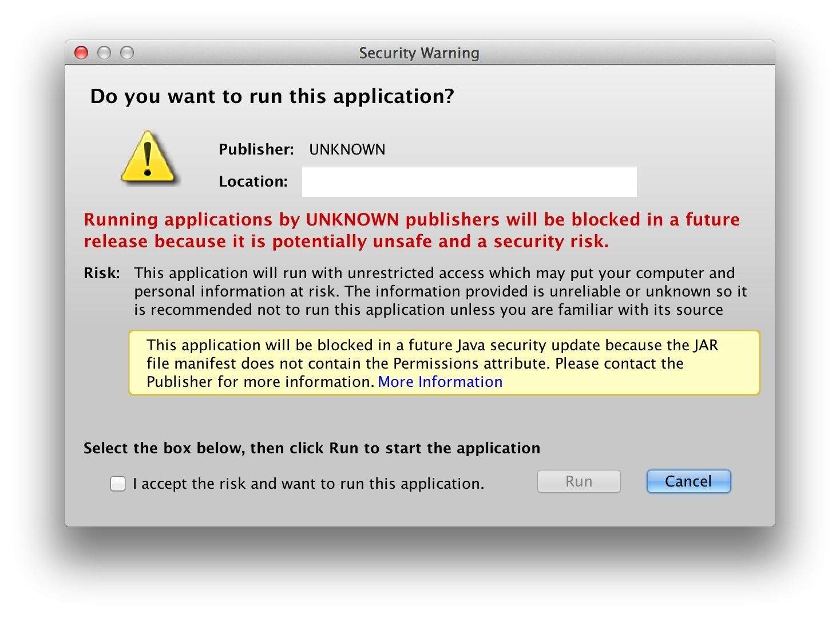Click 'Select the box below' instruction text

(x=312, y=448)
